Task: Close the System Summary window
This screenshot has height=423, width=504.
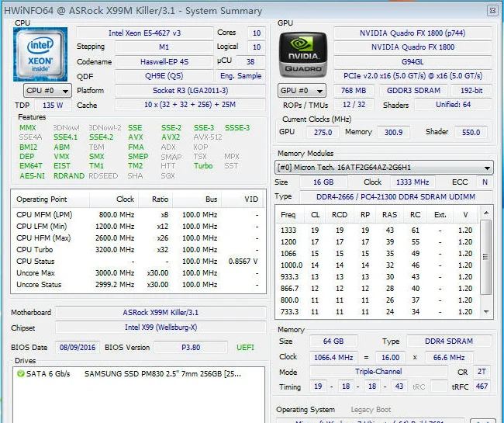Action: [492, 11]
